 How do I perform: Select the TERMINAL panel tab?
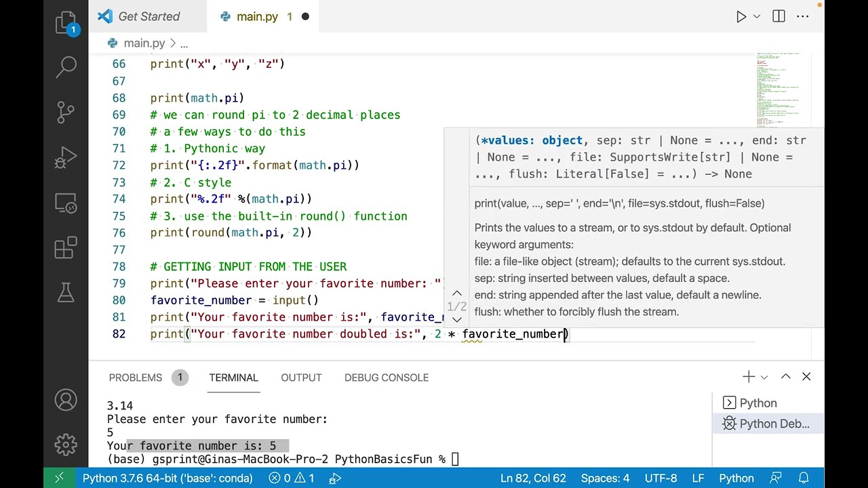(x=233, y=378)
